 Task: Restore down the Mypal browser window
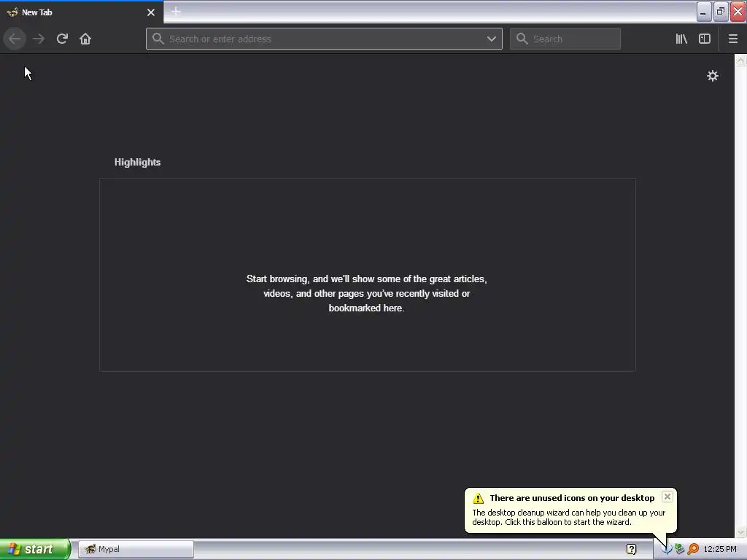click(x=721, y=12)
